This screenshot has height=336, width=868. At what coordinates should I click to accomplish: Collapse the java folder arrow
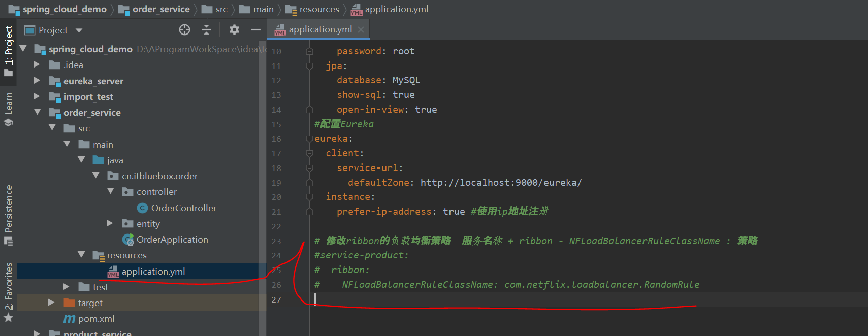tap(81, 160)
